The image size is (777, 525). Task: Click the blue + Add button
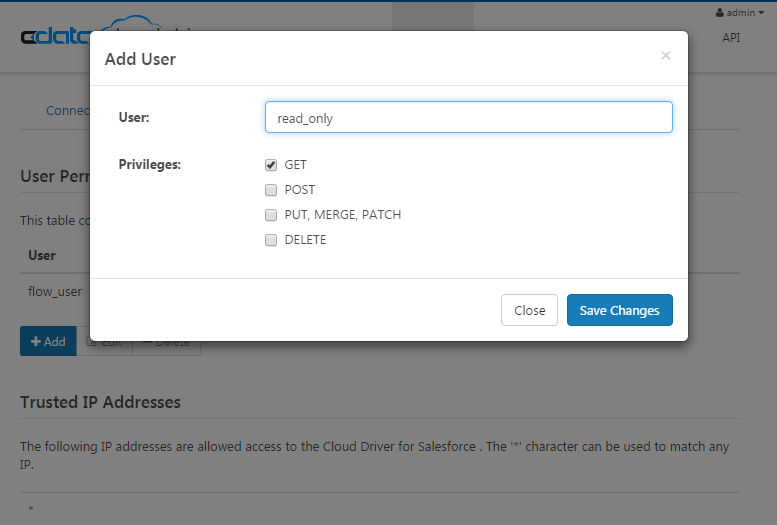[48, 342]
